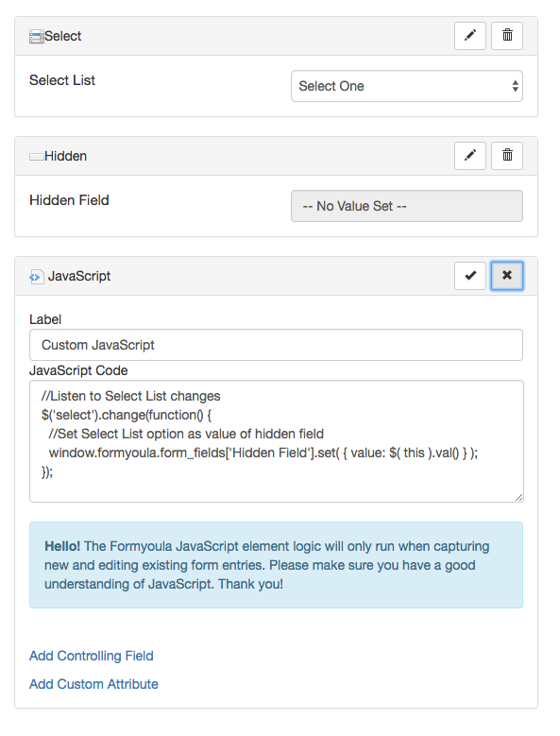Edit the Hidden element with pencil icon

click(470, 156)
